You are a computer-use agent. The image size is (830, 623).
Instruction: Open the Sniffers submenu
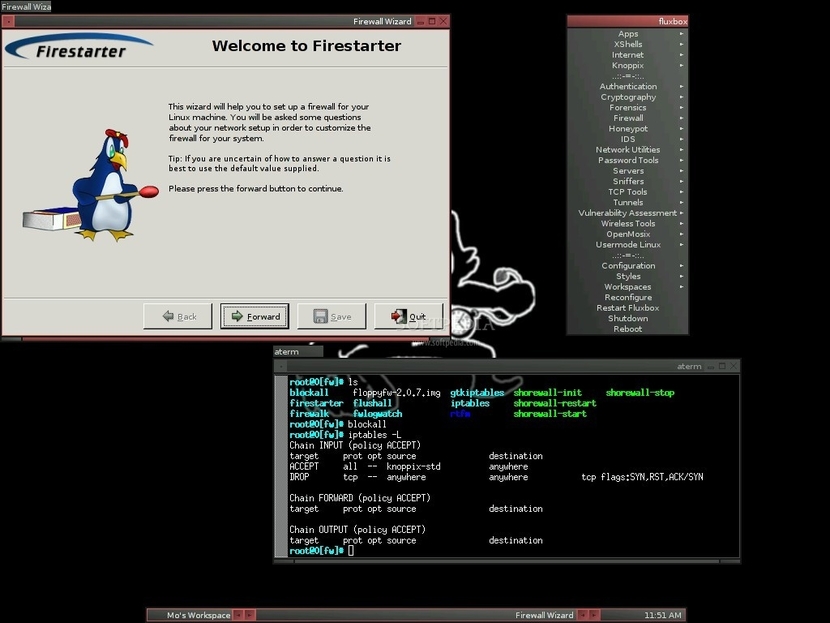click(x=628, y=182)
